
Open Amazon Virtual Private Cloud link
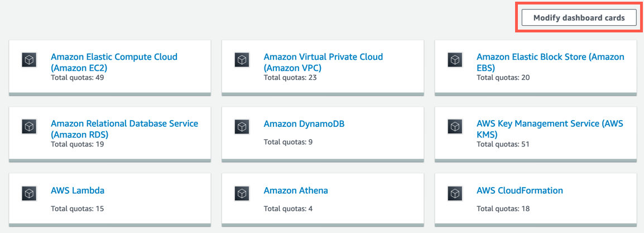coord(323,62)
